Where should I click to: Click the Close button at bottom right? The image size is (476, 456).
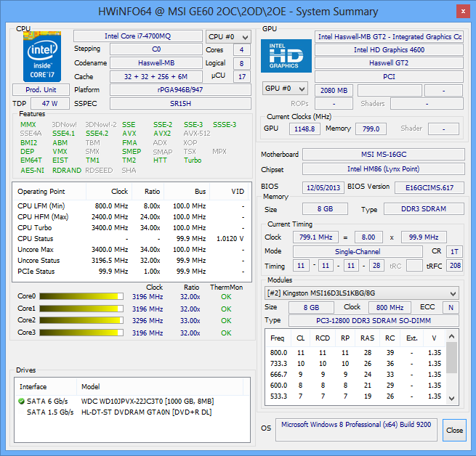click(x=454, y=430)
